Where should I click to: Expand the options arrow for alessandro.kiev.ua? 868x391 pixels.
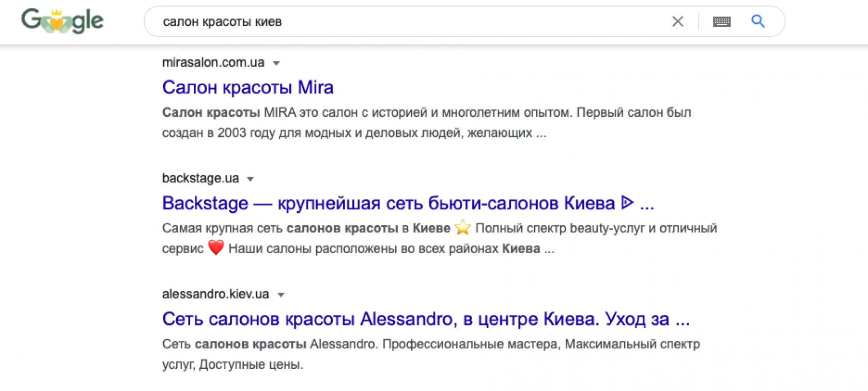coord(281,294)
